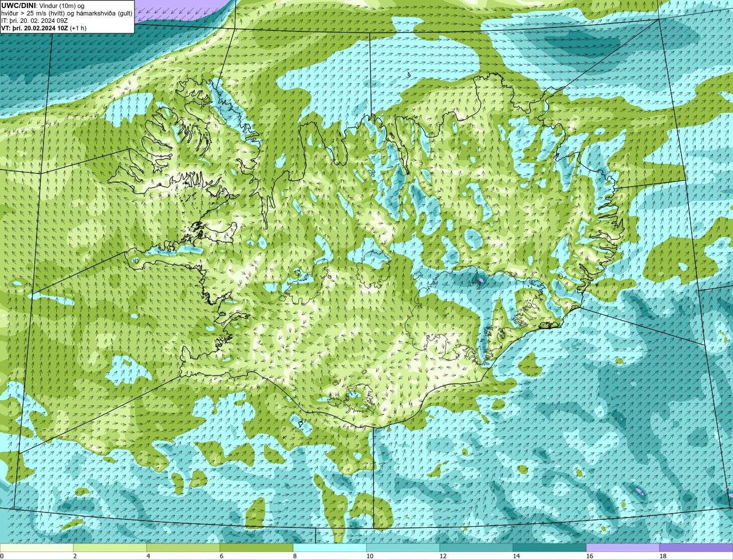
Task: Click the 4–6 m/s green colour bar segment
Action: (183, 547)
